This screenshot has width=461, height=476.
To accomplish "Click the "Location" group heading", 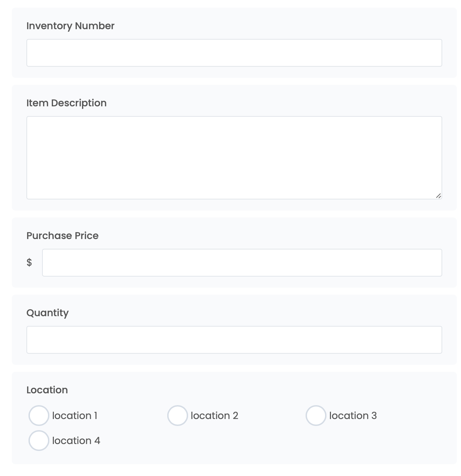I will tap(47, 390).
